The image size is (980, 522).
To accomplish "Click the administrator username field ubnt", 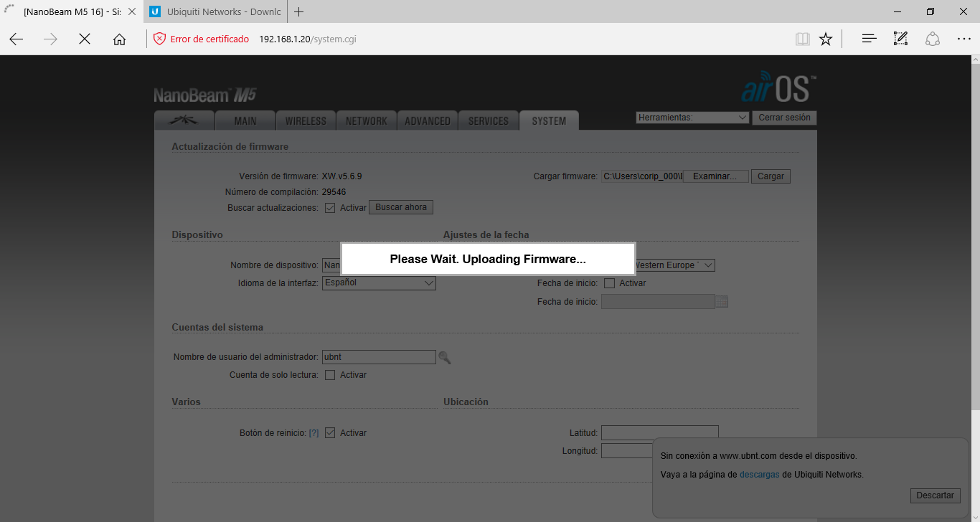I will (x=379, y=357).
